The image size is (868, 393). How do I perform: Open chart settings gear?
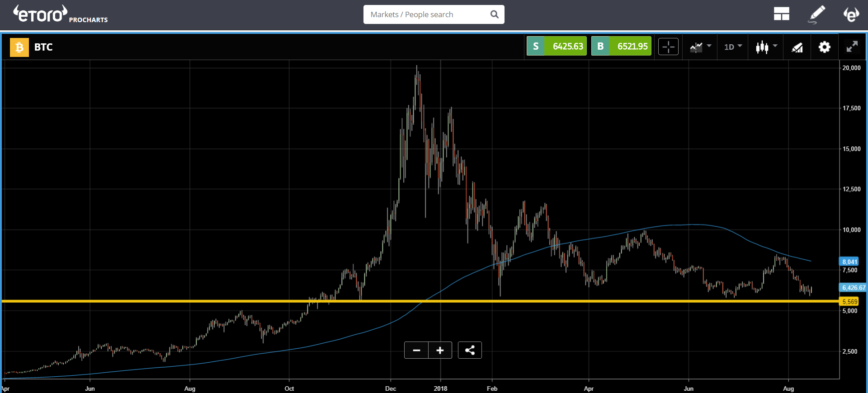[x=824, y=47]
